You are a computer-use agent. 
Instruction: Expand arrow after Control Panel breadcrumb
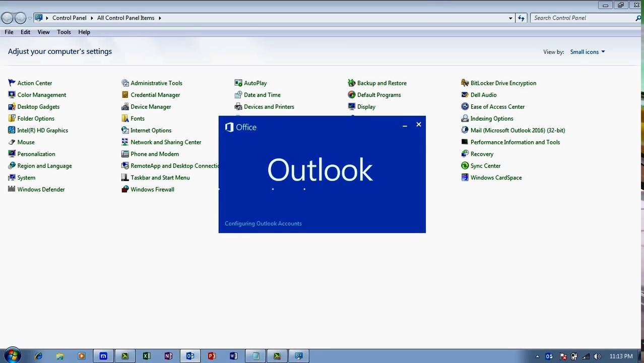click(92, 18)
